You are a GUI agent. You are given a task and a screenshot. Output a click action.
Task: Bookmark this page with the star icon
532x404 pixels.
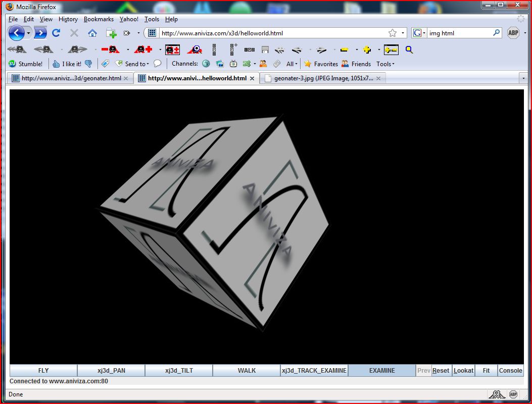tap(392, 33)
